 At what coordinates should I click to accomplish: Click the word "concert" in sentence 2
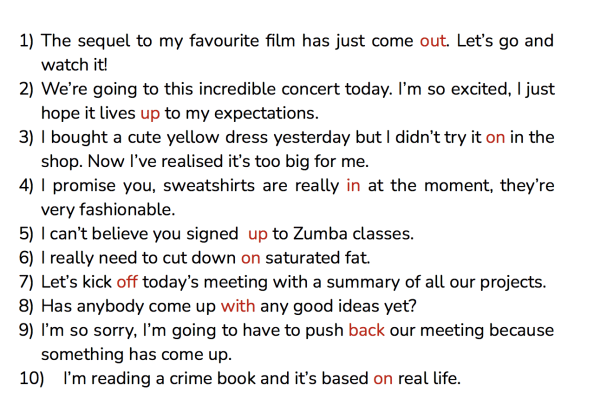(310, 90)
